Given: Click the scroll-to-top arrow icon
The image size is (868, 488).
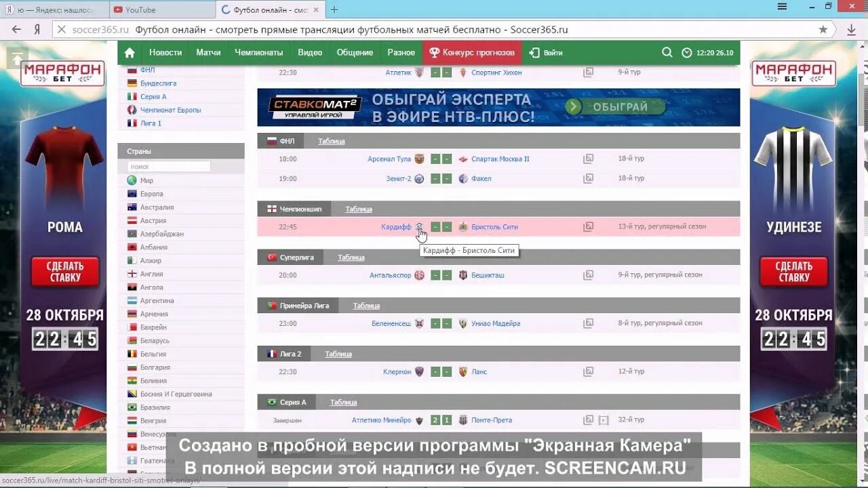Looking at the screenshot, I should (x=17, y=58).
